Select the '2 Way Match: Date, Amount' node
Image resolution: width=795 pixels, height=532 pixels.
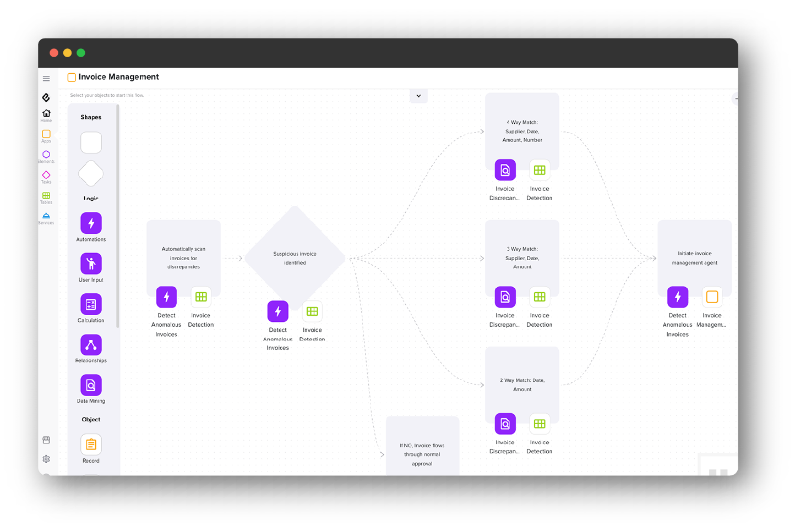(522, 385)
